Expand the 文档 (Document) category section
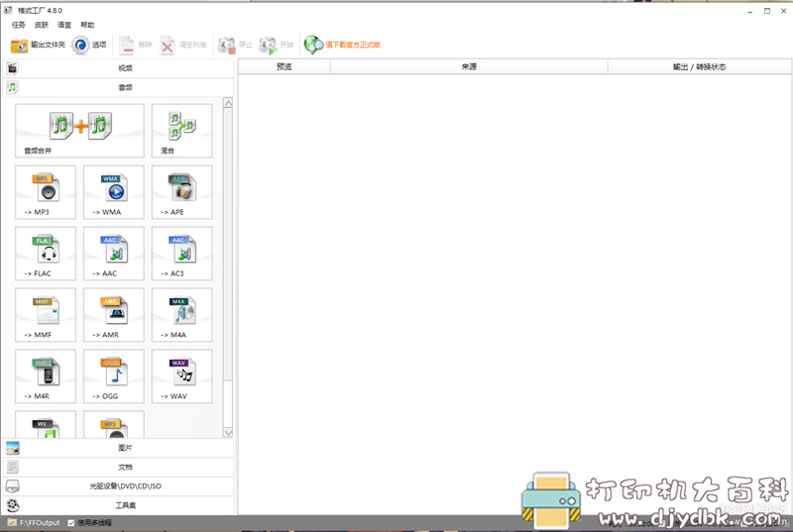Image resolution: width=793 pixels, height=532 pixels. tap(119, 467)
